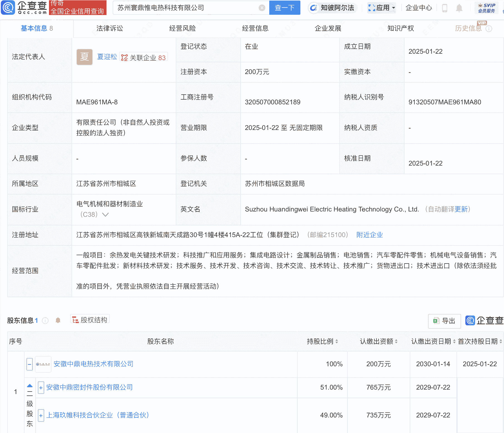Toggle sort on 首次持股日期 column
The width and height of the screenshot is (504, 433).
tap(500, 341)
